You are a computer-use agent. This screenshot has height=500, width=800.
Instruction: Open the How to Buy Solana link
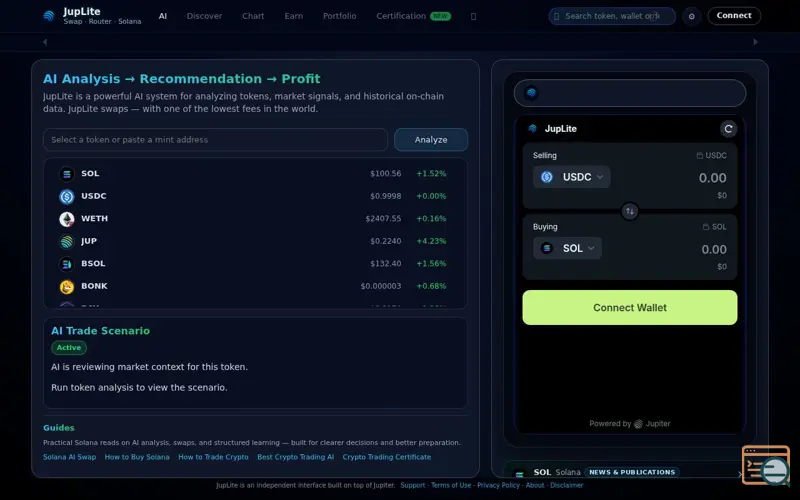click(137, 457)
